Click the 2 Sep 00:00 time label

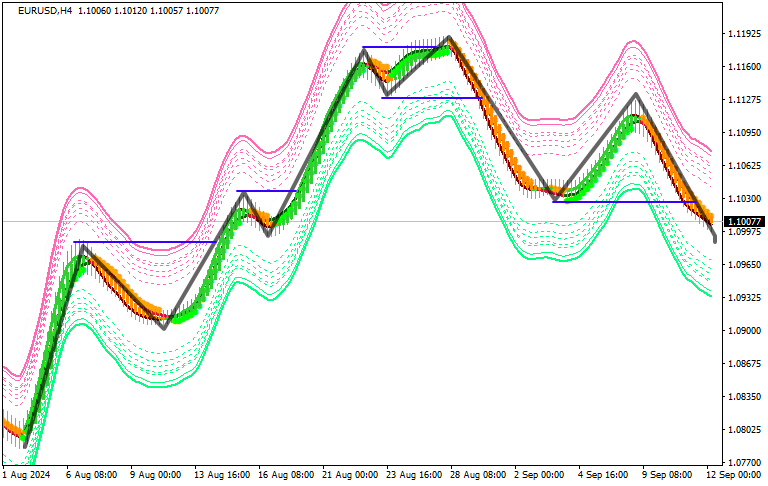point(539,475)
